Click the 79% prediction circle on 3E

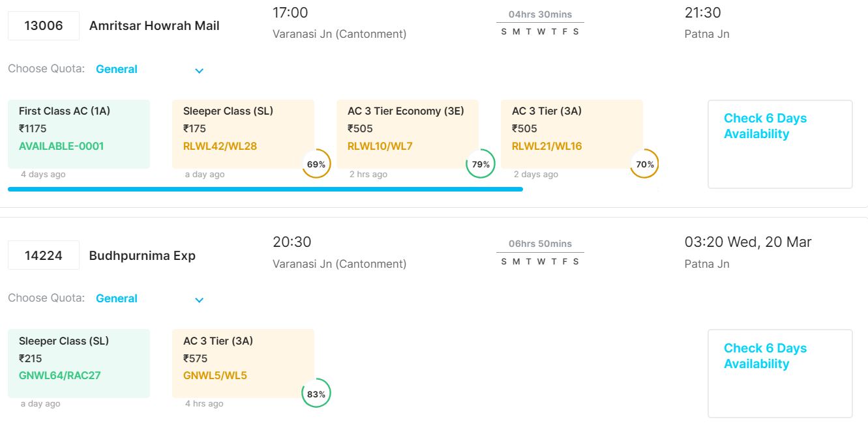[481, 164]
